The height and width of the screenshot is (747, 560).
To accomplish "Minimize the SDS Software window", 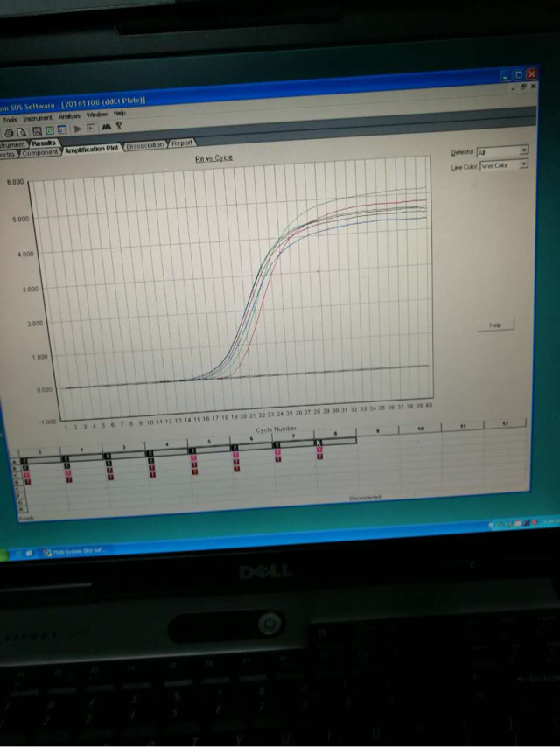I will pyautogui.click(x=506, y=76).
